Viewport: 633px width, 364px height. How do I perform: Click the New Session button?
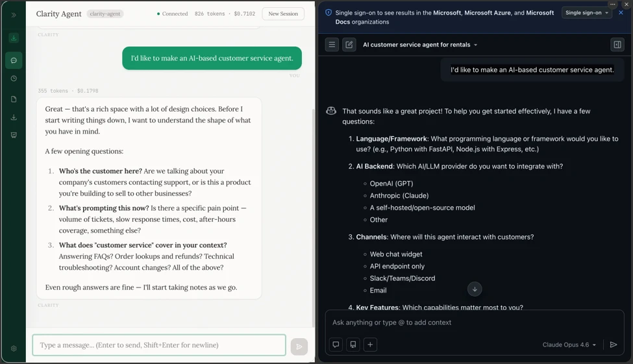tap(283, 14)
